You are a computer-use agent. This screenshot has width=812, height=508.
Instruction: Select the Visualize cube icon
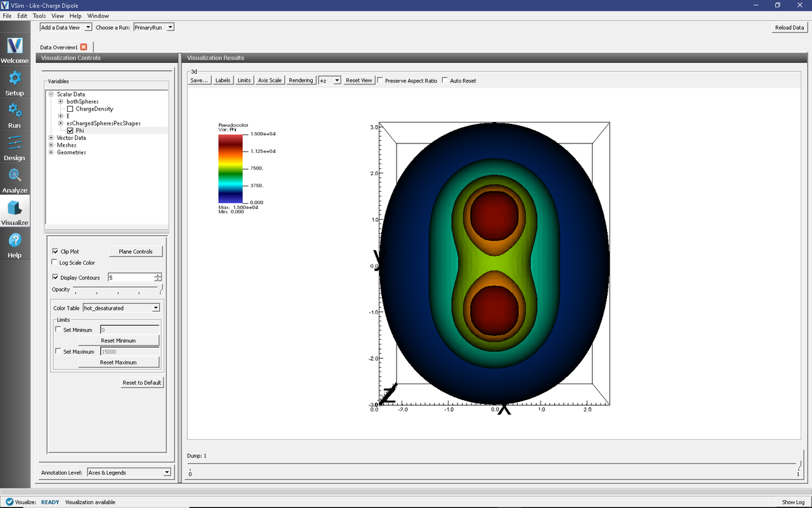click(15, 208)
